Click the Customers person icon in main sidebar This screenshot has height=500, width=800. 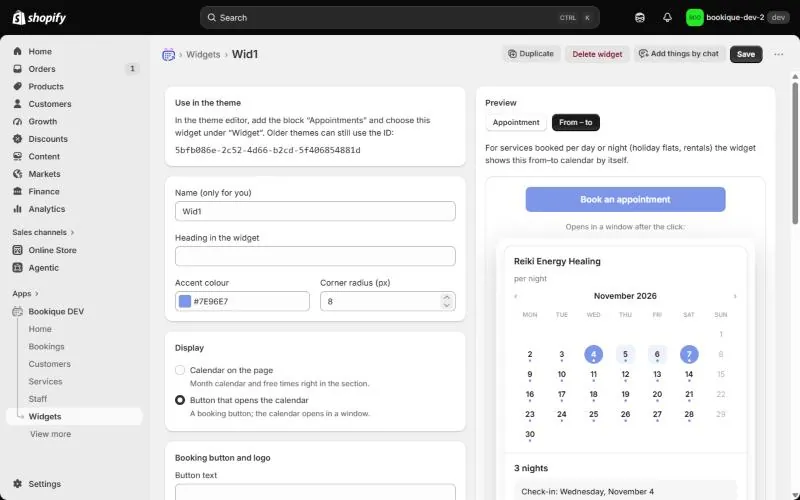pyautogui.click(x=17, y=104)
